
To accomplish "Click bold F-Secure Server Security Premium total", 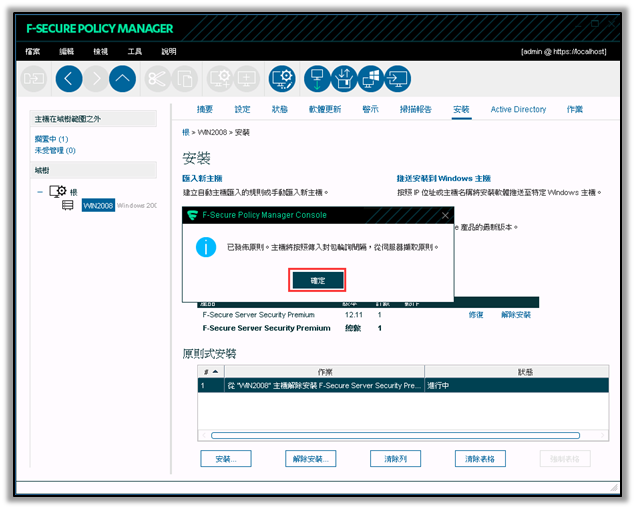I will point(266,328).
